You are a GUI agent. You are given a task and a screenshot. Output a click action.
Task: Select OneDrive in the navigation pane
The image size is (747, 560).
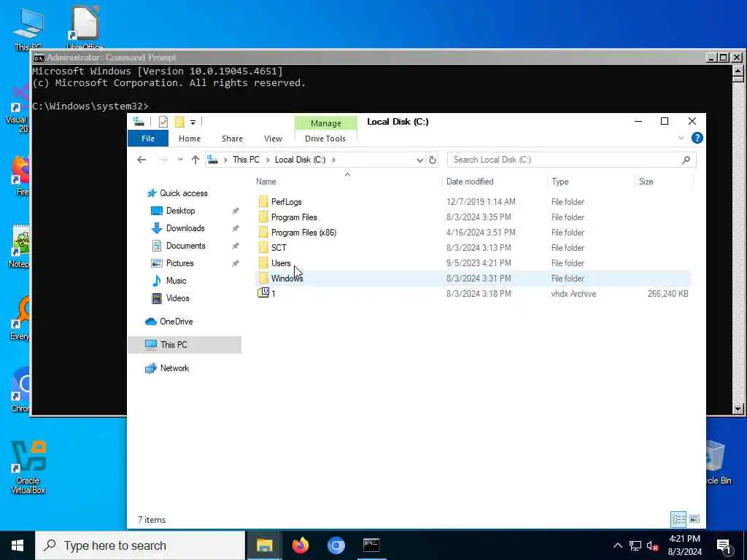click(176, 322)
